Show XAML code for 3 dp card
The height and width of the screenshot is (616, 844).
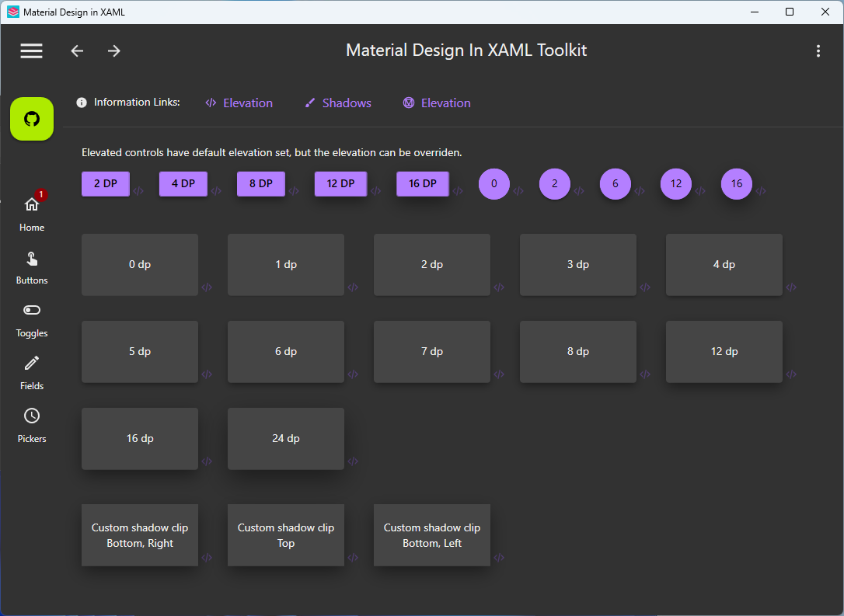pos(645,287)
